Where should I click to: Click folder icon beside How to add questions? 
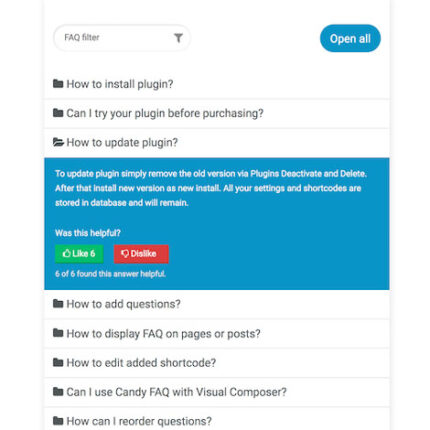click(x=58, y=303)
